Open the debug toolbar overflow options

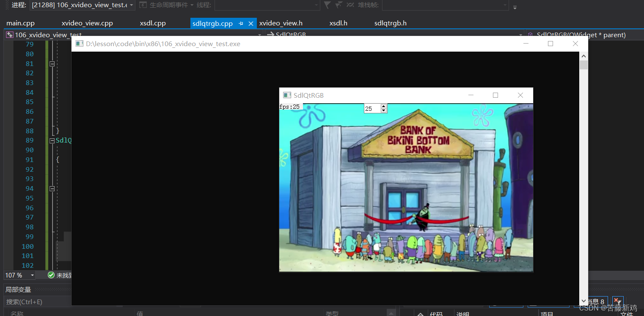[x=515, y=7]
